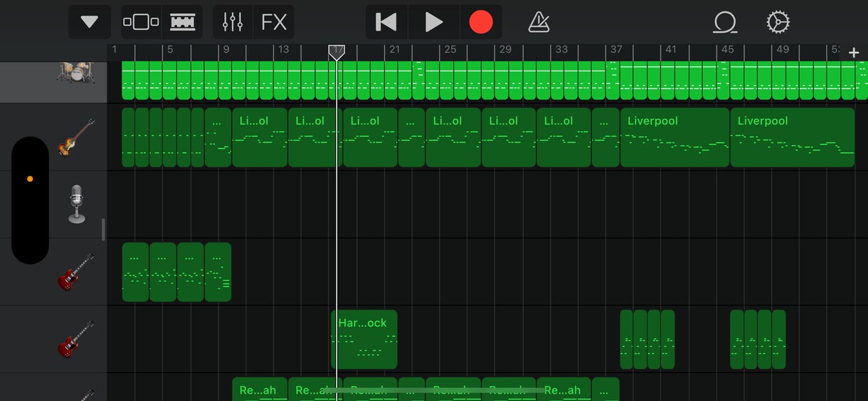Select the second red electric guitar track

point(76,339)
